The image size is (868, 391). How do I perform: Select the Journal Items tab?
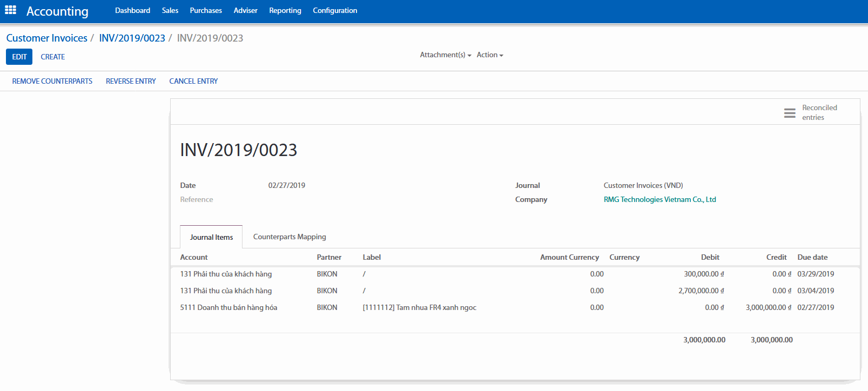pyautogui.click(x=211, y=237)
